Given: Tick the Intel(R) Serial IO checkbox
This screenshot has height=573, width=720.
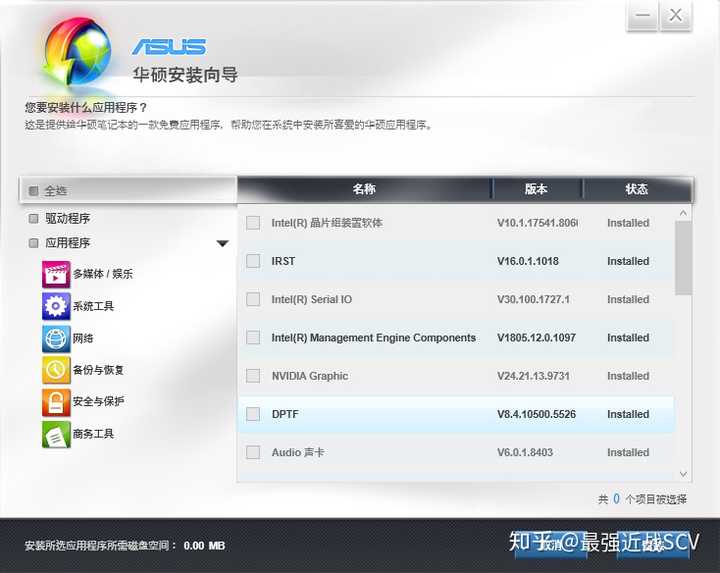Looking at the screenshot, I should [253, 299].
